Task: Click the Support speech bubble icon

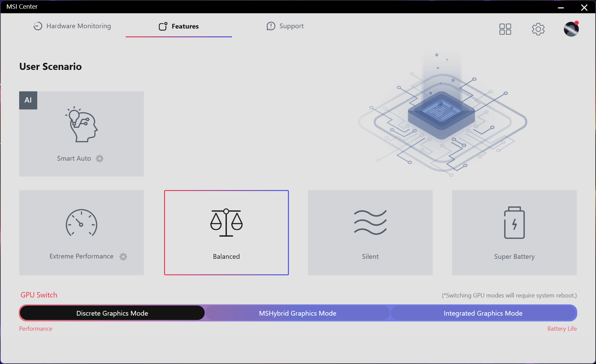Action: pos(271,26)
